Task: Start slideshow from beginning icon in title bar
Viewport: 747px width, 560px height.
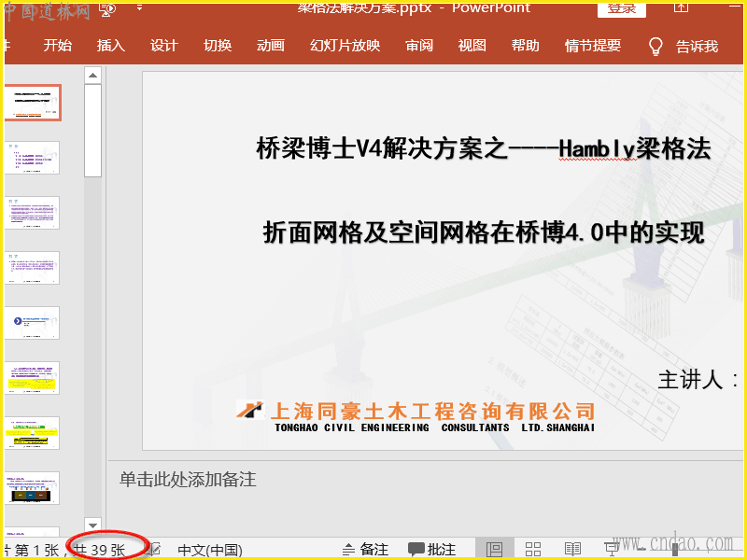Action: 108,9
